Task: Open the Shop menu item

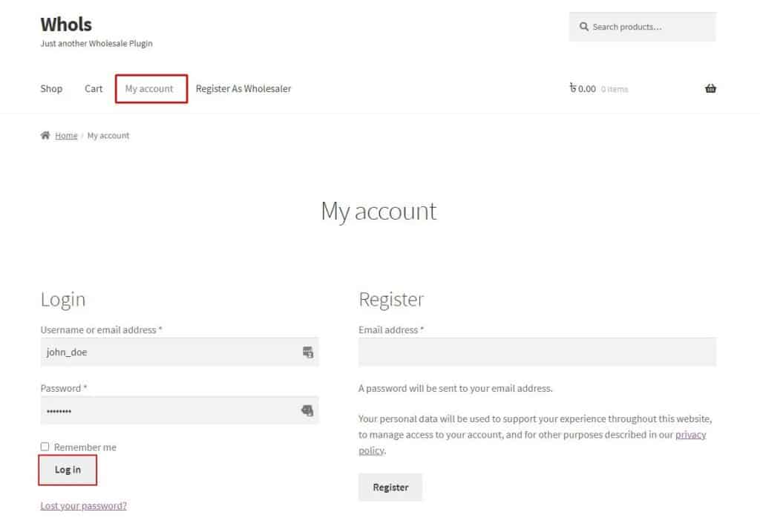Action: pyautogui.click(x=51, y=89)
